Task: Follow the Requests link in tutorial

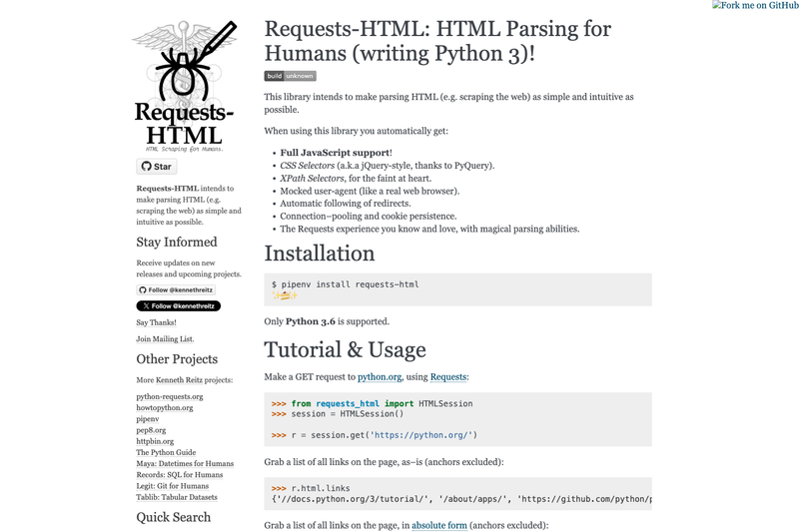Action: [x=448, y=377]
